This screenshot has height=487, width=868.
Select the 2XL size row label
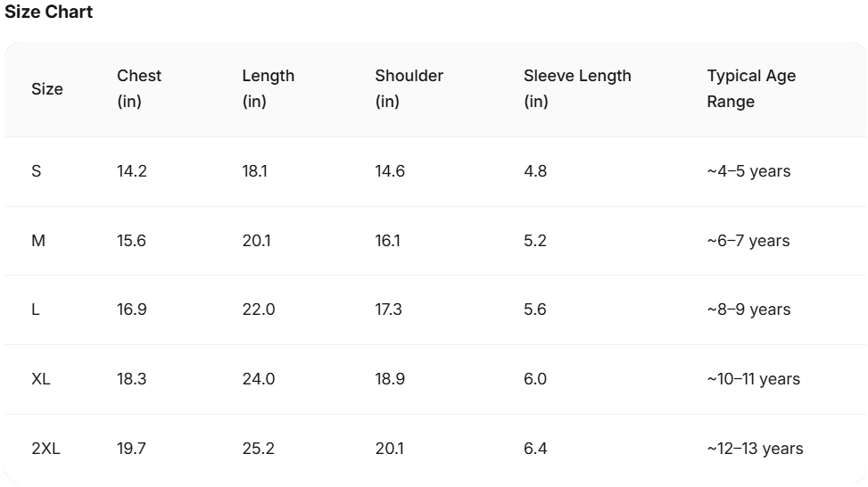(45, 449)
